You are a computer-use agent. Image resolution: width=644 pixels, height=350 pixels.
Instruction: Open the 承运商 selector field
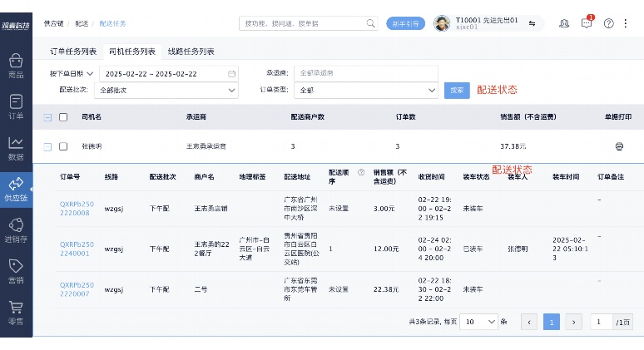click(366, 73)
